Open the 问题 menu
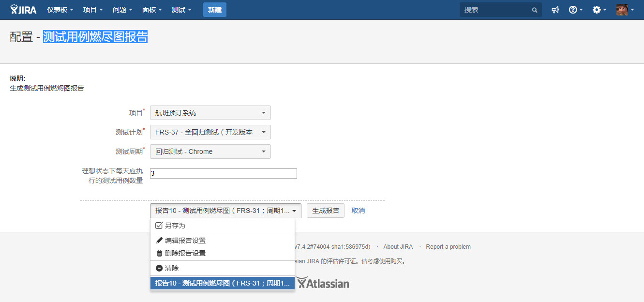 point(122,10)
